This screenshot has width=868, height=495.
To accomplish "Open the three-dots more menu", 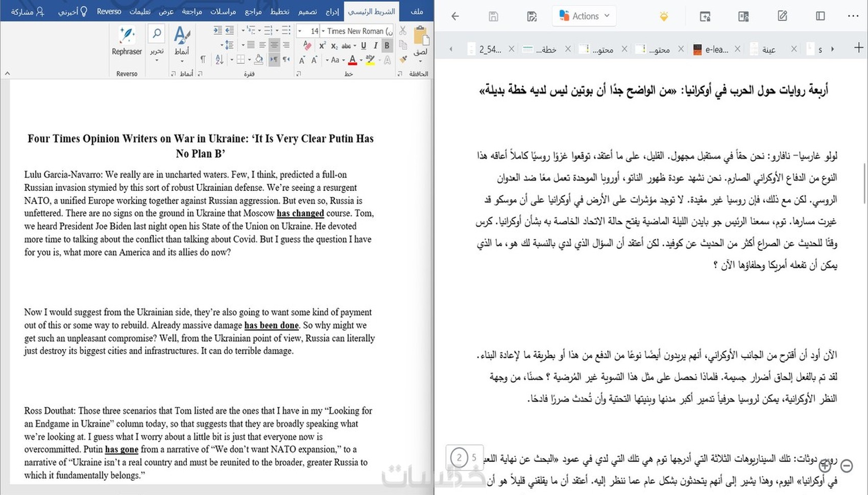I will click(x=853, y=16).
